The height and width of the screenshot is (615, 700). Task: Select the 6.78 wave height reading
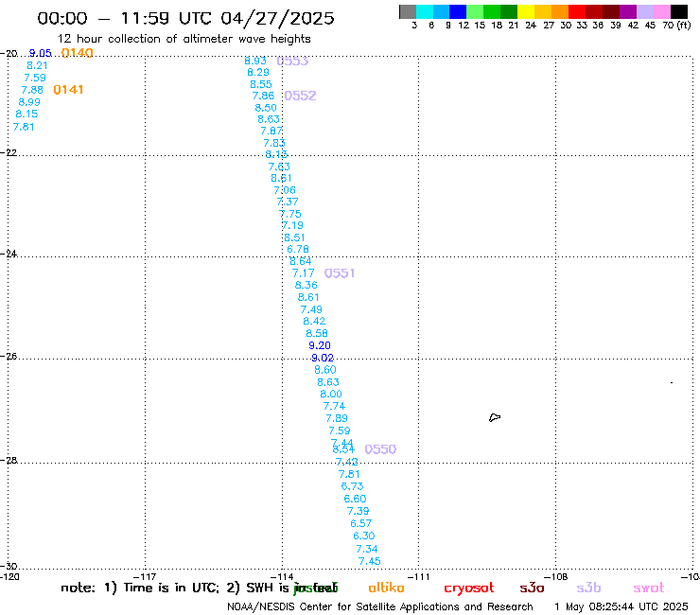coord(298,250)
